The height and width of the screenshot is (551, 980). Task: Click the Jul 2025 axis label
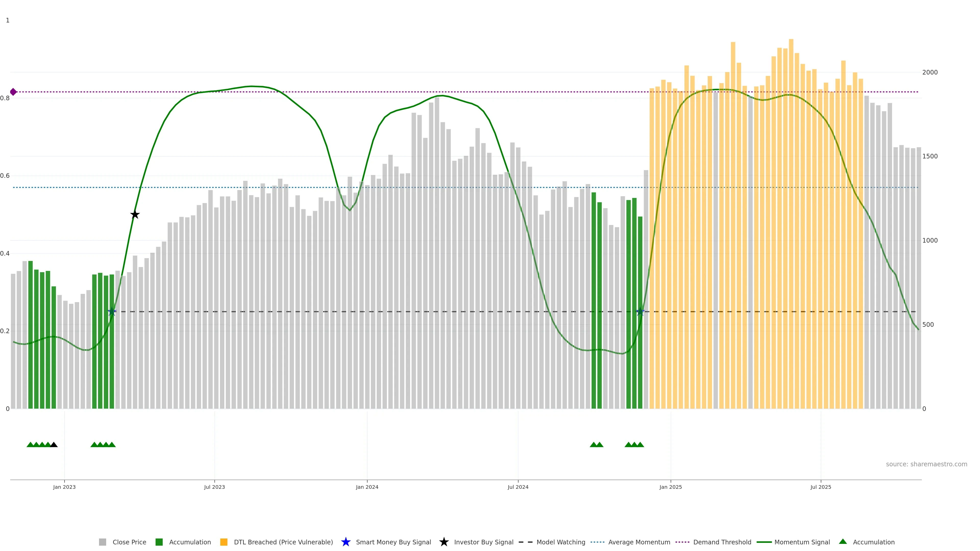[820, 487]
